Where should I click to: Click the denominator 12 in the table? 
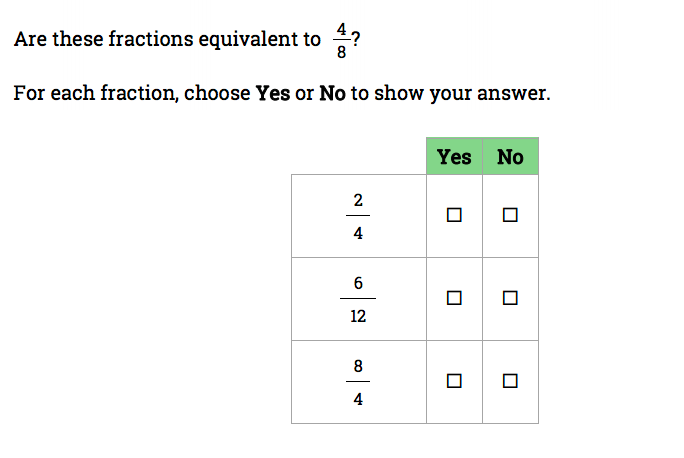(x=358, y=316)
